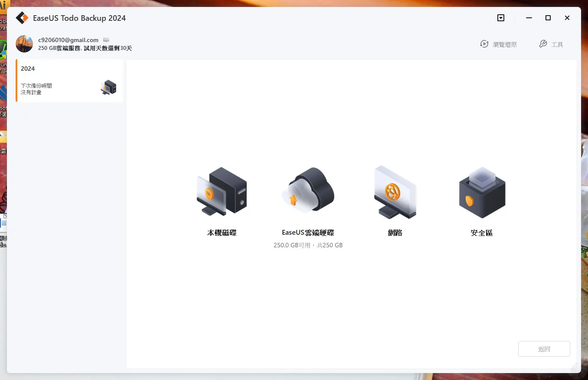
Task: Click the c9206010@gmail.com account name
Action: pos(69,40)
